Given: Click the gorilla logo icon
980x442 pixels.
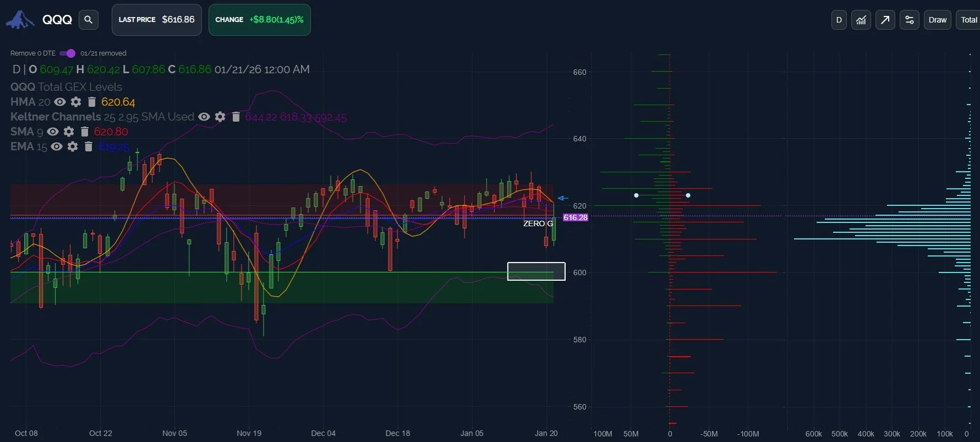Looking at the screenshot, I should [x=20, y=20].
